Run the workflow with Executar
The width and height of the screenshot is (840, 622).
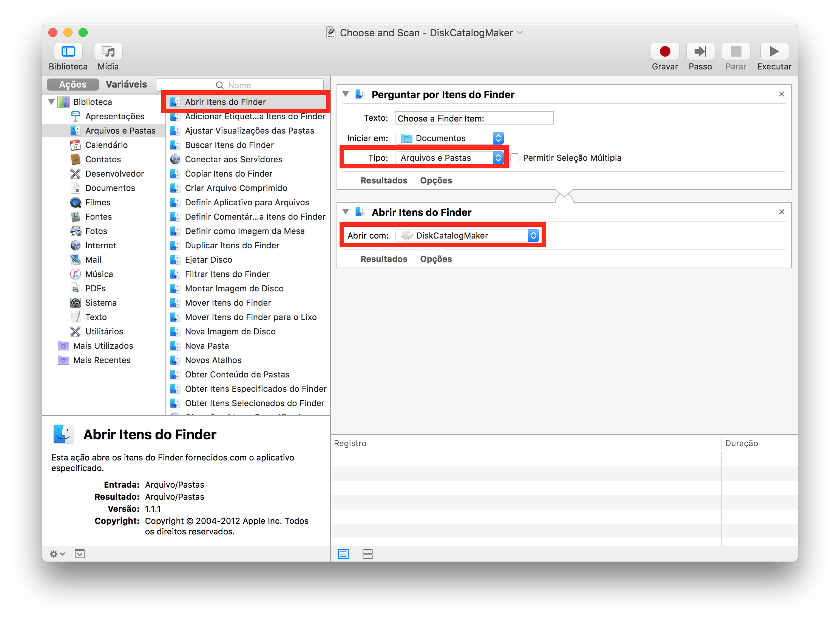point(774,51)
